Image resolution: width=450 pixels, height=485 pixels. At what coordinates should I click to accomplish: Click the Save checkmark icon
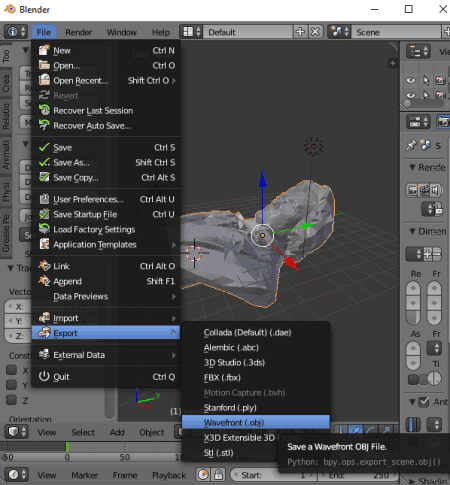tap(44, 147)
